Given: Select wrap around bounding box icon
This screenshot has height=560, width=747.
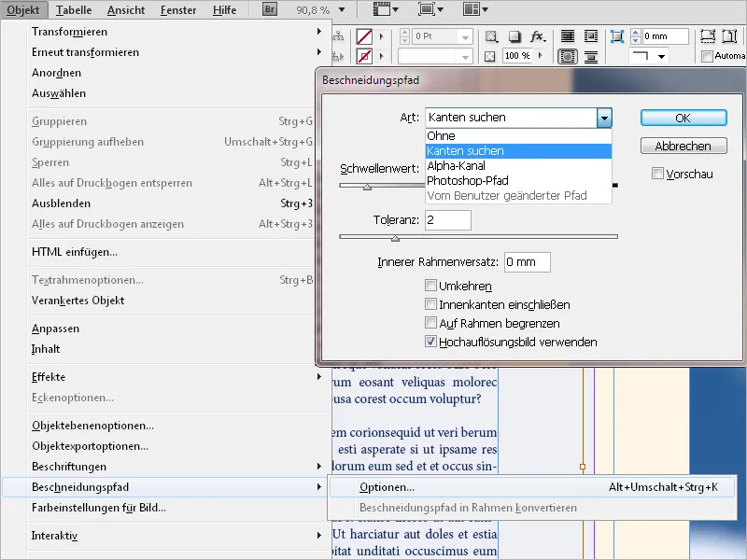Looking at the screenshot, I should 591,36.
